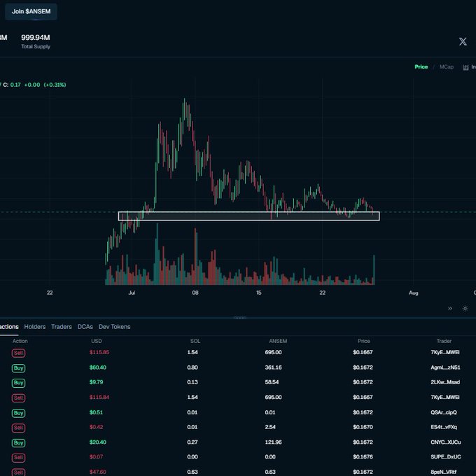This screenshot has width=476, height=476.
Task: Open trader 2LKw...Msad link
Action: (445, 382)
